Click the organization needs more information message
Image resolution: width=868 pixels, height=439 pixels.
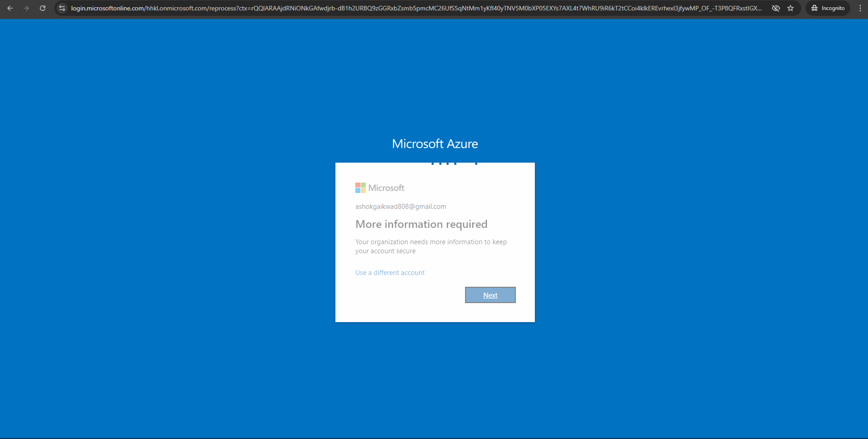[x=431, y=246]
